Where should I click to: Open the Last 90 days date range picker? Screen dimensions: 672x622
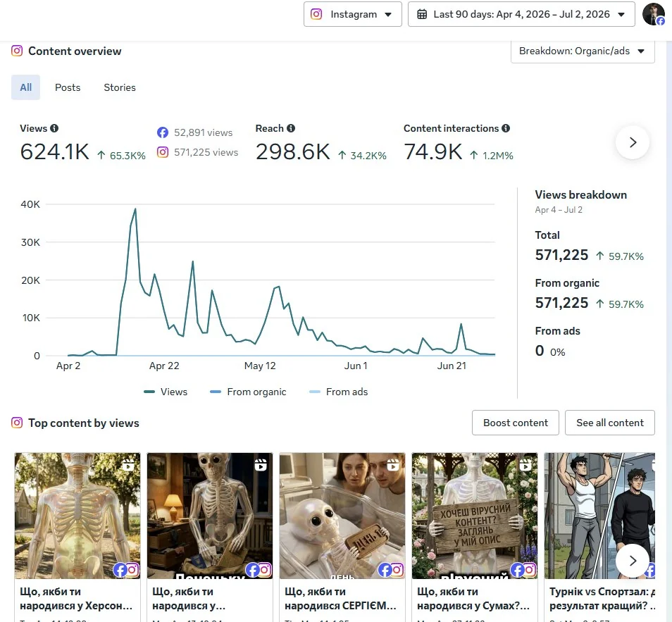(x=521, y=14)
